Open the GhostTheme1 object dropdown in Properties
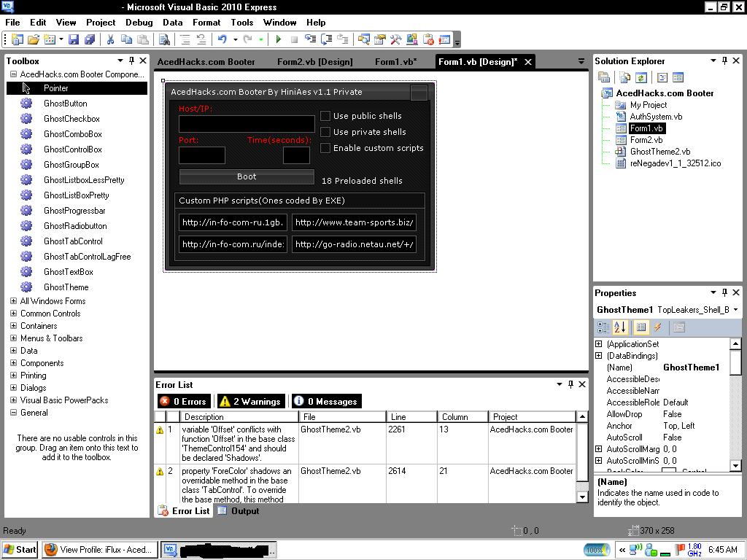This screenshot has width=747, height=560. [735, 309]
